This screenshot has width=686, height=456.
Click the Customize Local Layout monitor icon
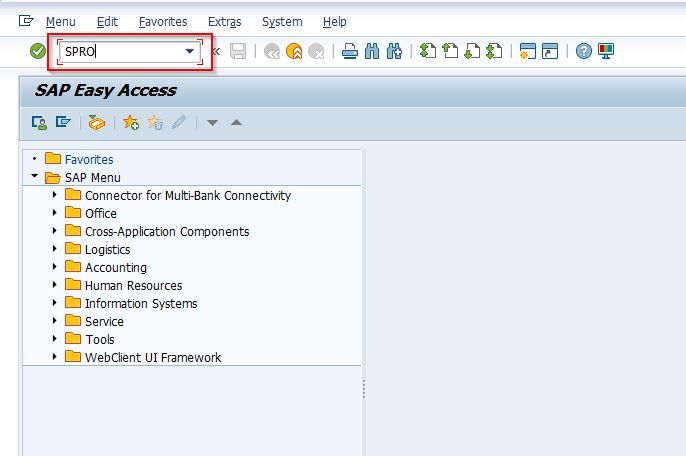[x=606, y=51]
